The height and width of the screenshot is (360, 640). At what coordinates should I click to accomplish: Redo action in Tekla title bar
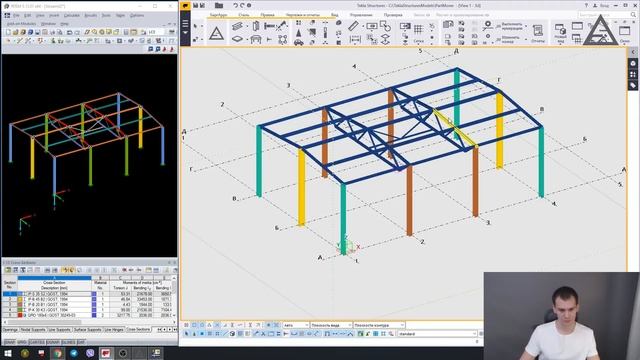pyautogui.click(x=242, y=5)
